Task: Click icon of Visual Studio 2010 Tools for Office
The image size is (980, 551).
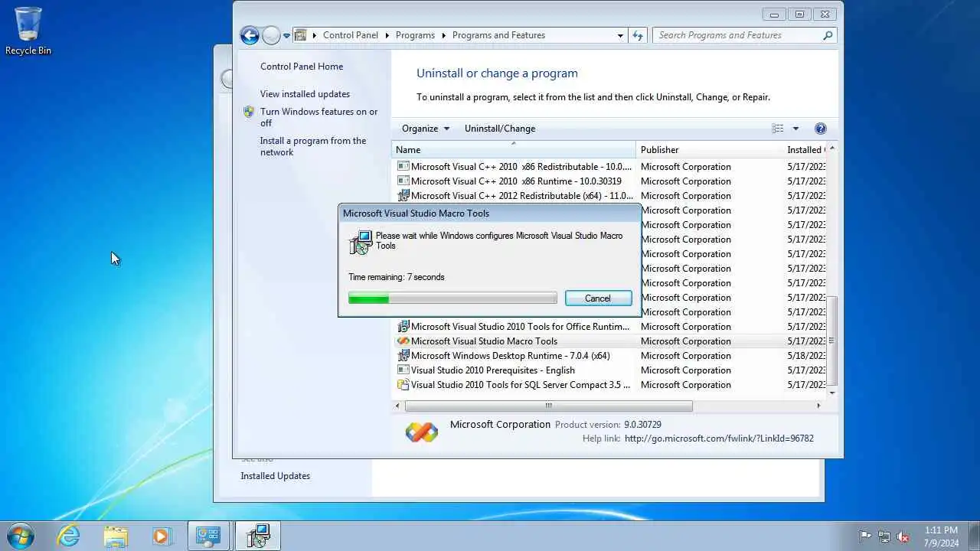Action: click(403, 327)
